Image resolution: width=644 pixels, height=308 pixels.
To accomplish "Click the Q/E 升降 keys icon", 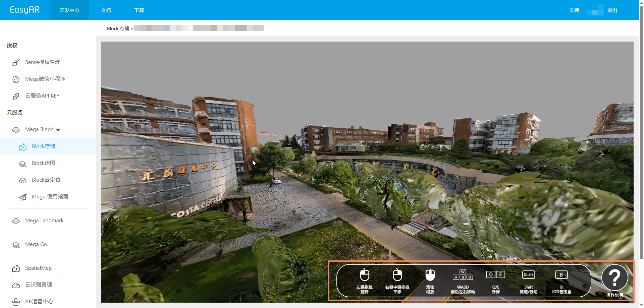I will pyautogui.click(x=496, y=274).
